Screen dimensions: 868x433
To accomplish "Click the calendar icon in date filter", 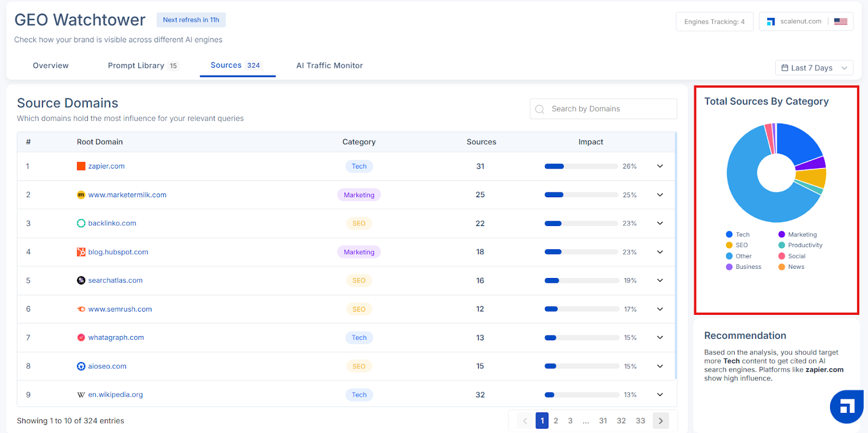I will tap(784, 68).
